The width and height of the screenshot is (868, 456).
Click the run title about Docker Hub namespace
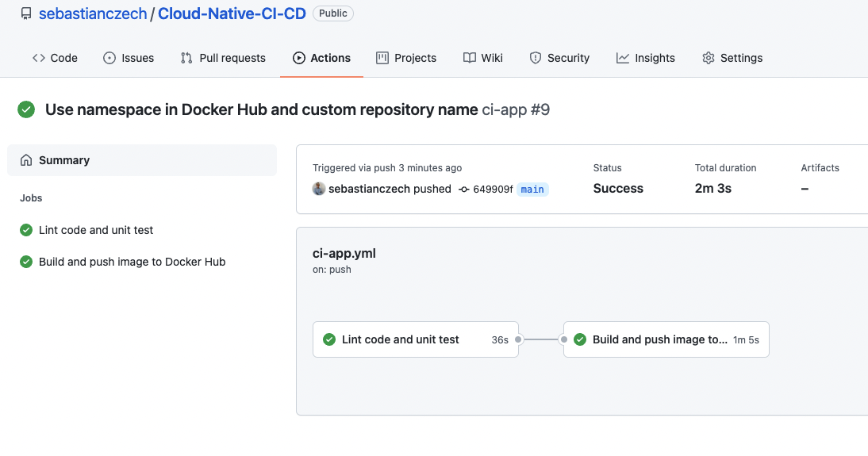261,109
